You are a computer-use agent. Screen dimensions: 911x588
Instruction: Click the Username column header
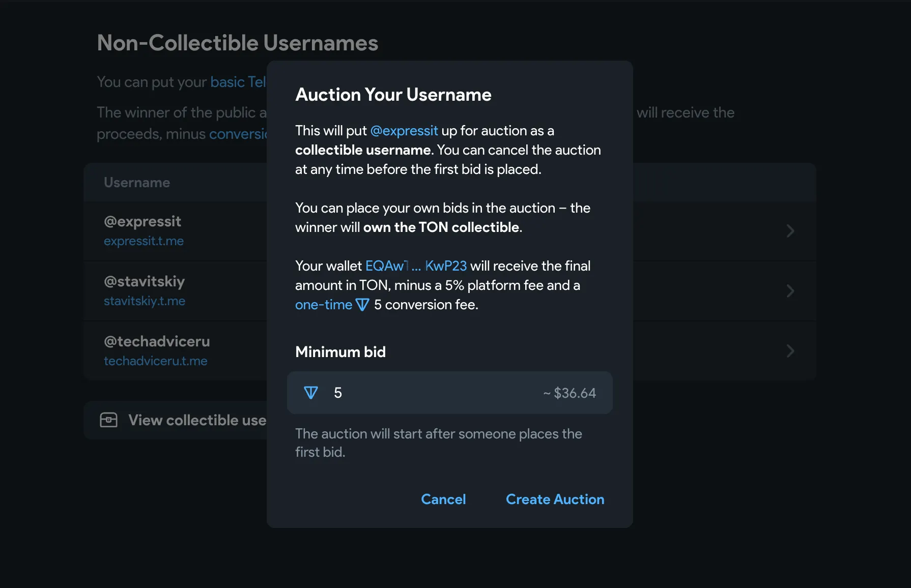(137, 183)
